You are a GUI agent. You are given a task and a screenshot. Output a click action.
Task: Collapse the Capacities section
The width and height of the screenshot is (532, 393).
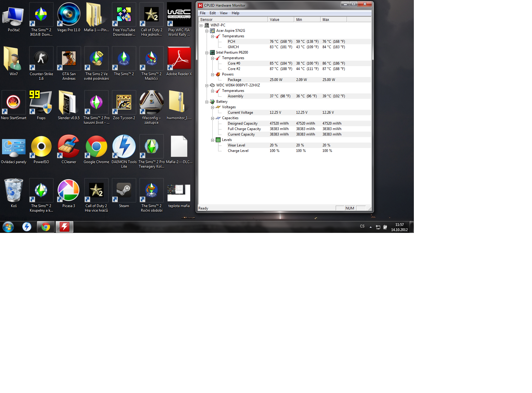(x=213, y=118)
